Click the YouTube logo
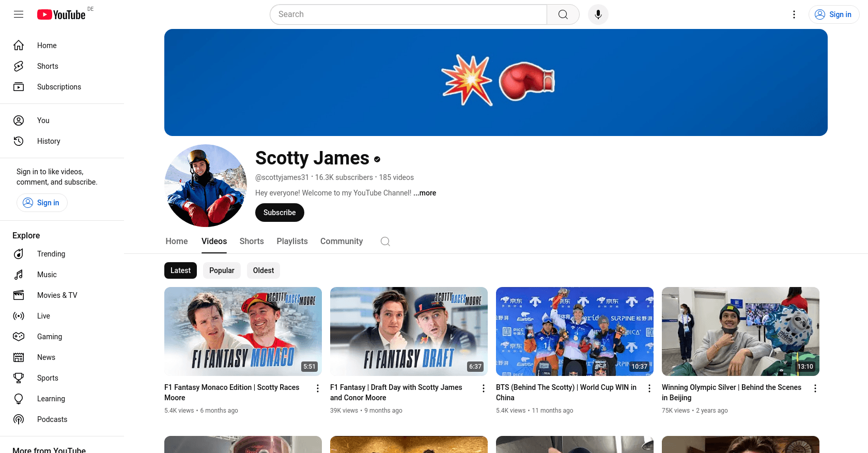Image resolution: width=868 pixels, height=453 pixels. pyautogui.click(x=61, y=14)
